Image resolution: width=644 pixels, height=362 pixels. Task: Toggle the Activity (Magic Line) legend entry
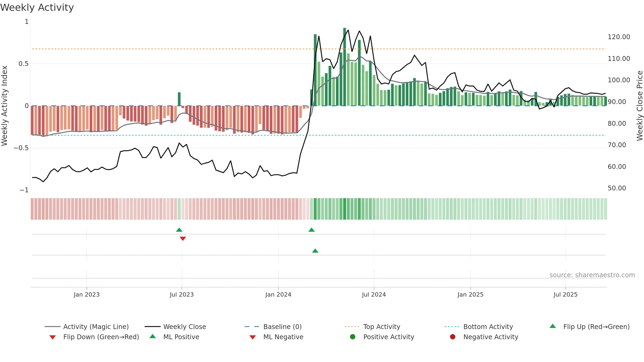(x=86, y=327)
